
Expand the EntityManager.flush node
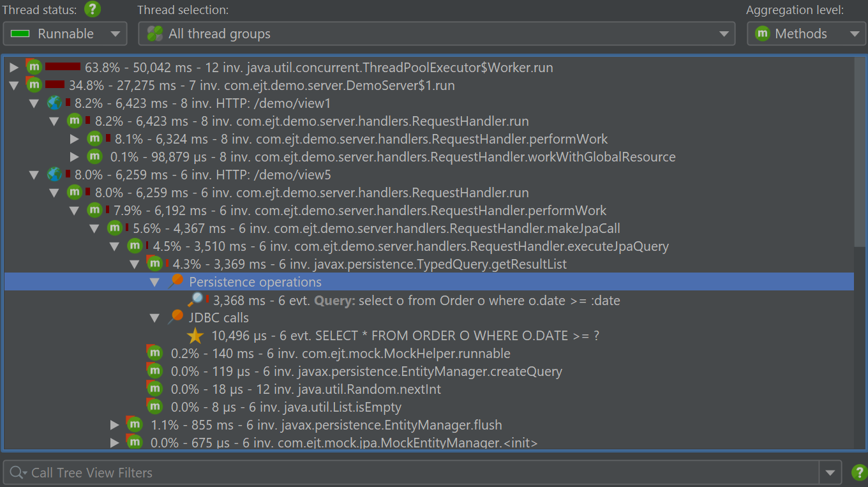114,424
